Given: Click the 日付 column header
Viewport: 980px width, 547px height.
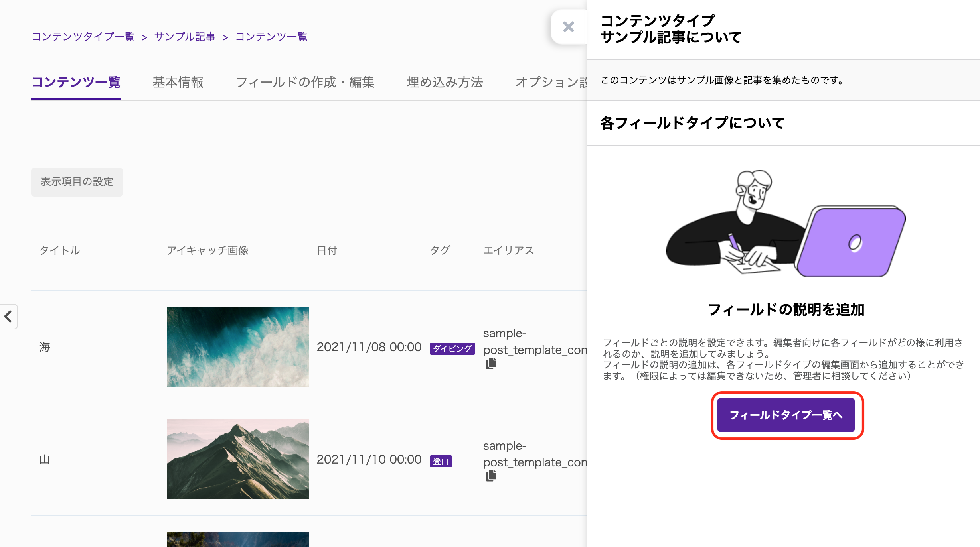Looking at the screenshot, I should pyautogui.click(x=327, y=250).
